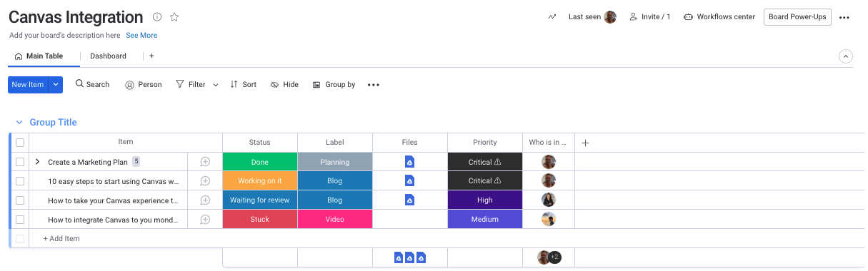Image resolution: width=868 pixels, height=271 pixels.
Task: Click person avatar in Create a Marketing Plan row
Action: [549, 162]
